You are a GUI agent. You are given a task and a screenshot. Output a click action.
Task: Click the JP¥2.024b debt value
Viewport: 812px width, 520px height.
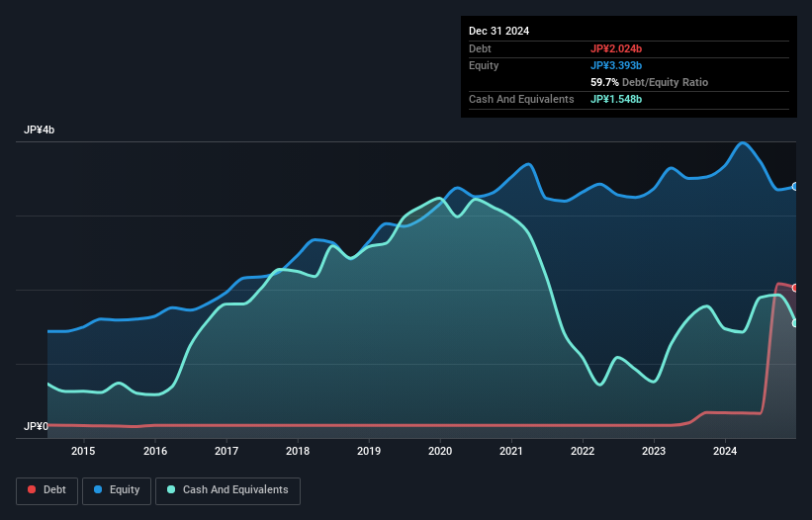pyautogui.click(x=616, y=48)
